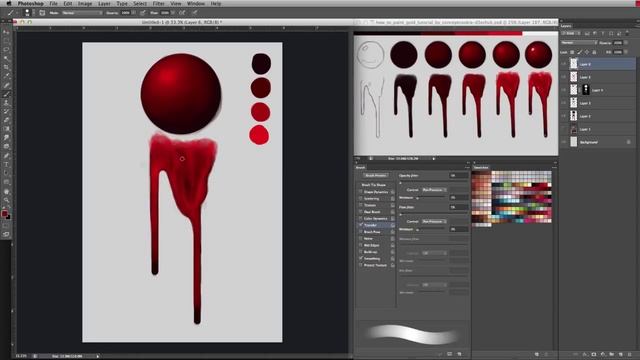The width and height of the screenshot is (640, 360).
Task: Lock transparent pixels in Layers panel
Action: pyautogui.click(x=572, y=52)
